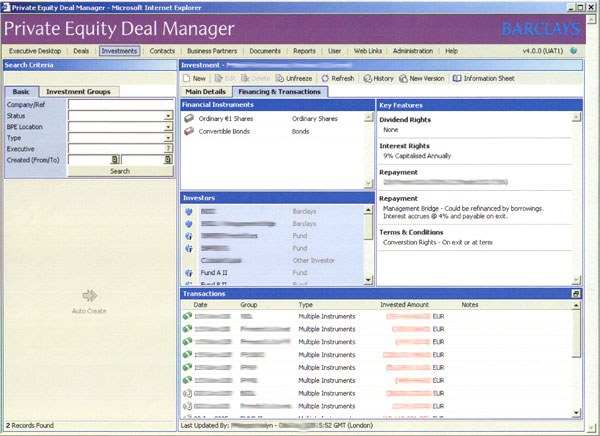Select the Investments menu item

coord(119,51)
